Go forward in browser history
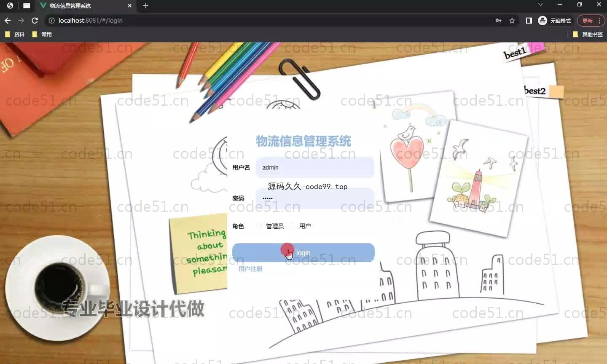This screenshot has width=607, height=364. (21, 20)
